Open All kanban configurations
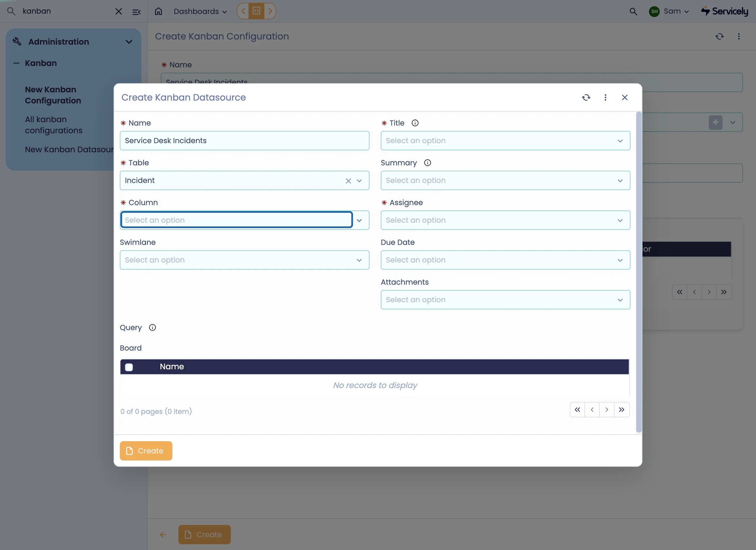This screenshot has width=756, height=550. [54, 125]
